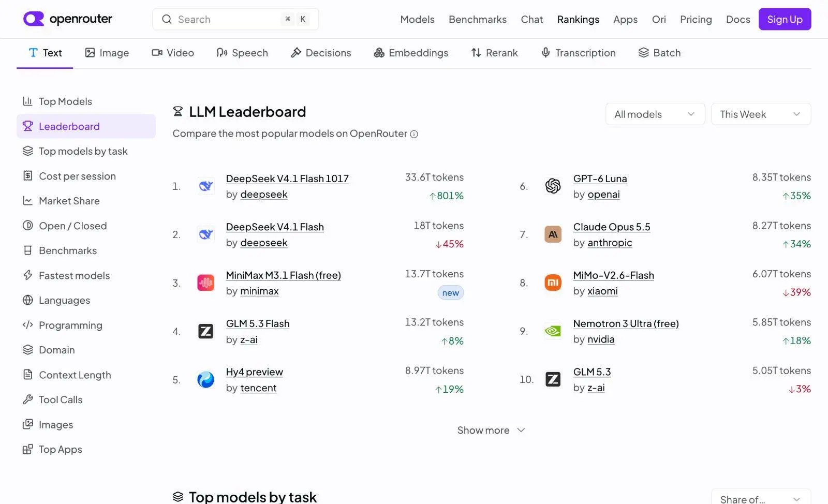
Task: Open Cost per session in sidebar
Action: pyautogui.click(x=86, y=176)
